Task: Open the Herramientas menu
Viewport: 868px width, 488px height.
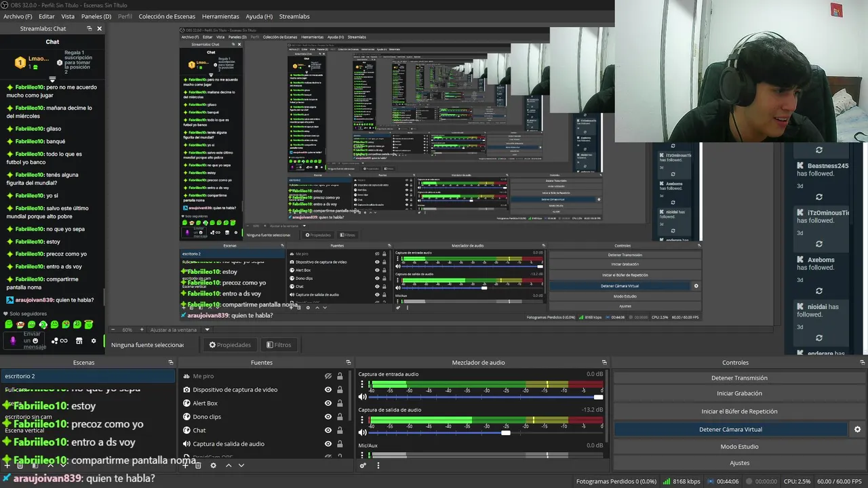Action: 220,16
